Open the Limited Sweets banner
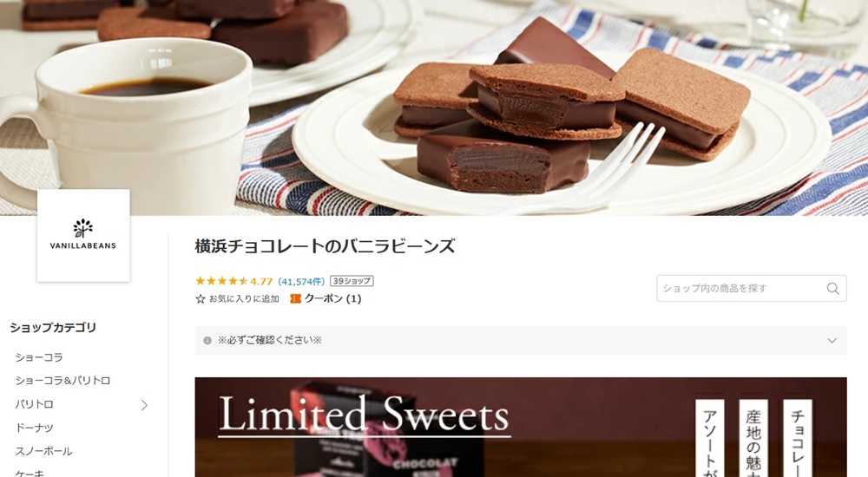 click(520, 428)
